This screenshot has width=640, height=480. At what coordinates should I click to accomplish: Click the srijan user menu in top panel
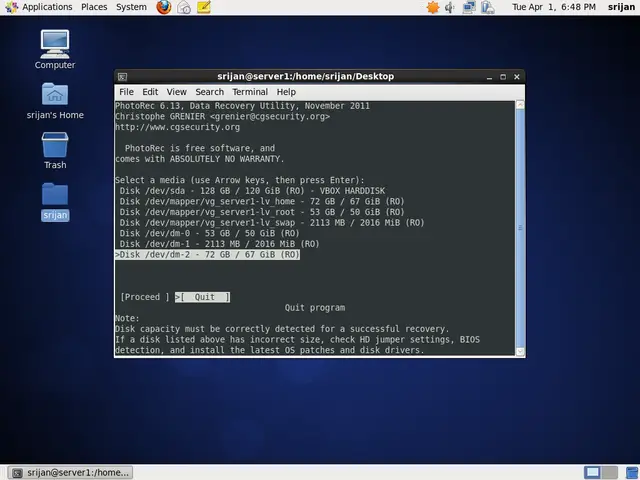click(x=621, y=7)
